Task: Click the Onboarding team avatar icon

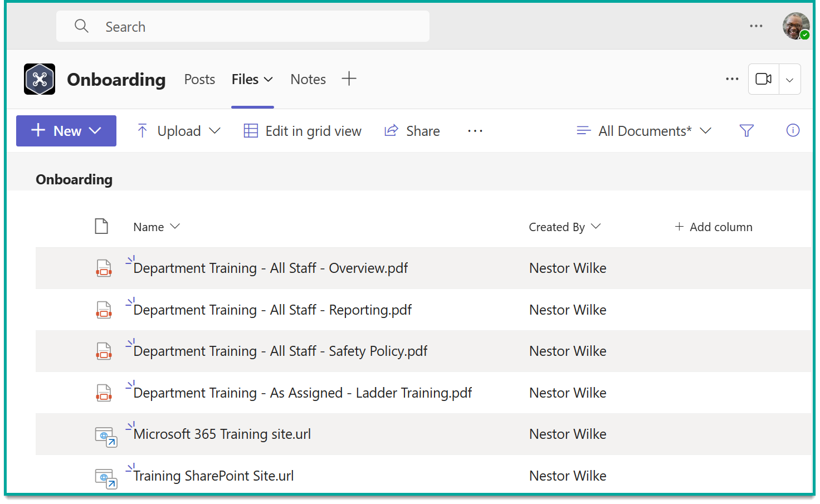Action: tap(39, 79)
